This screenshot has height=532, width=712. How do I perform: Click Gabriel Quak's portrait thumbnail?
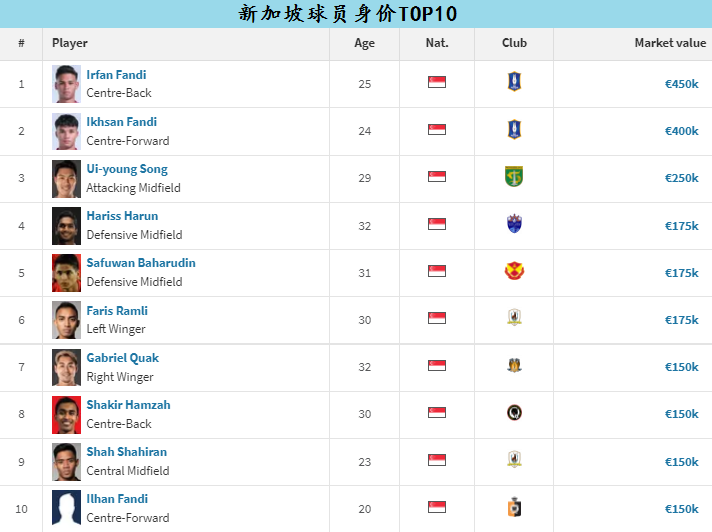[x=66, y=367]
